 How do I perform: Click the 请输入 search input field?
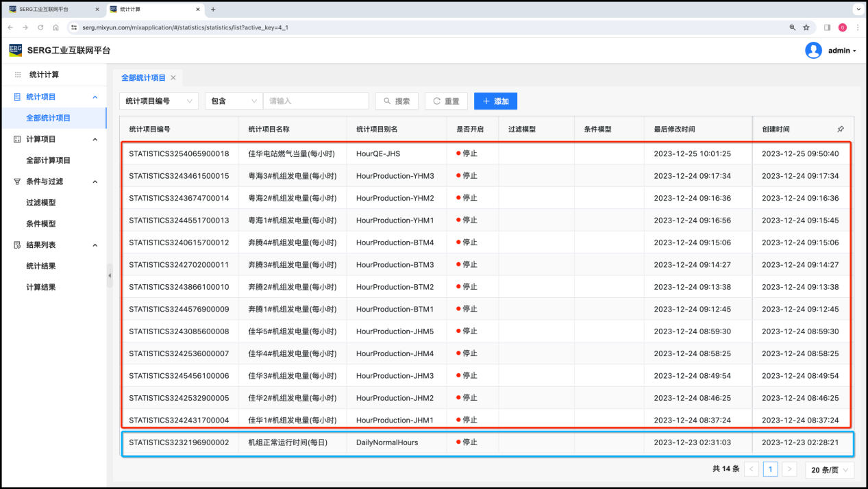316,101
